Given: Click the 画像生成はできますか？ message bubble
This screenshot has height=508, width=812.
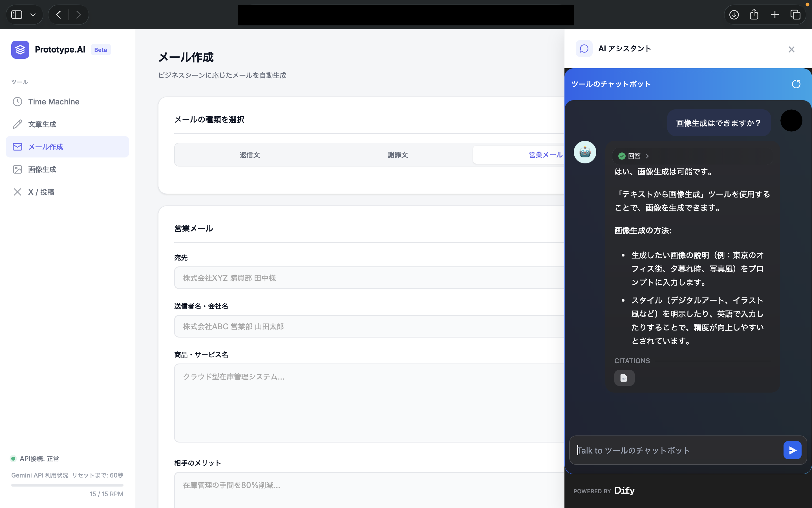Looking at the screenshot, I should coord(719,123).
